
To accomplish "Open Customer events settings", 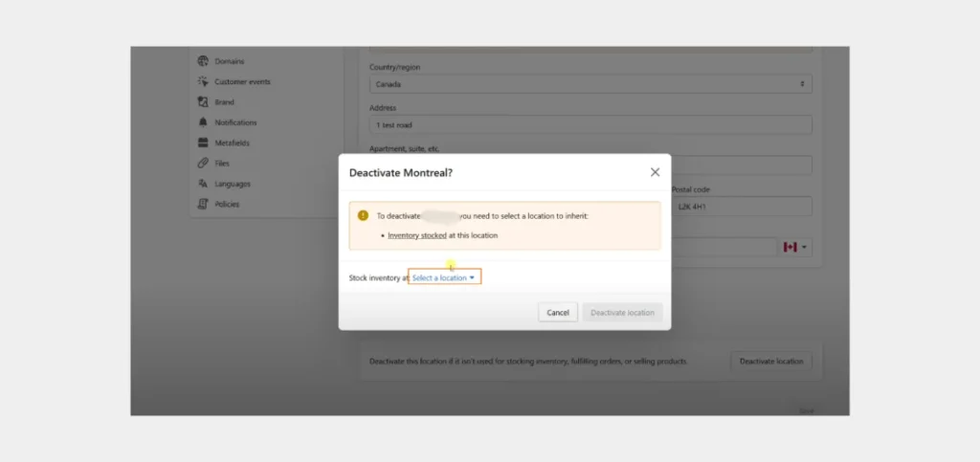I will click(242, 82).
